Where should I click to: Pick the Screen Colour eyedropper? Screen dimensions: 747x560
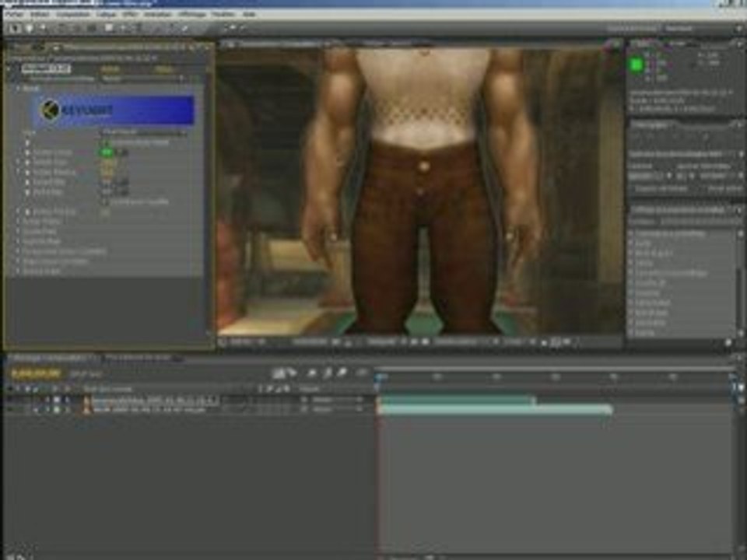coord(123,152)
